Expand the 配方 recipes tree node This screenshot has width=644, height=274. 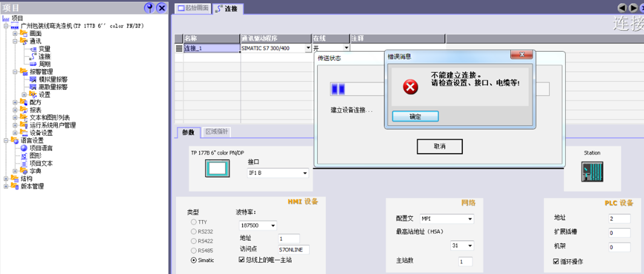tap(15, 102)
